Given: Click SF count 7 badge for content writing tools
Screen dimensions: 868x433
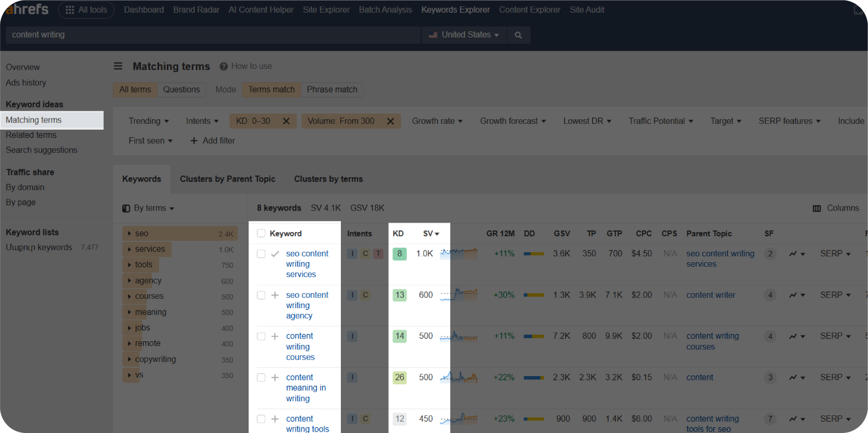Looking at the screenshot, I should coord(770,419).
